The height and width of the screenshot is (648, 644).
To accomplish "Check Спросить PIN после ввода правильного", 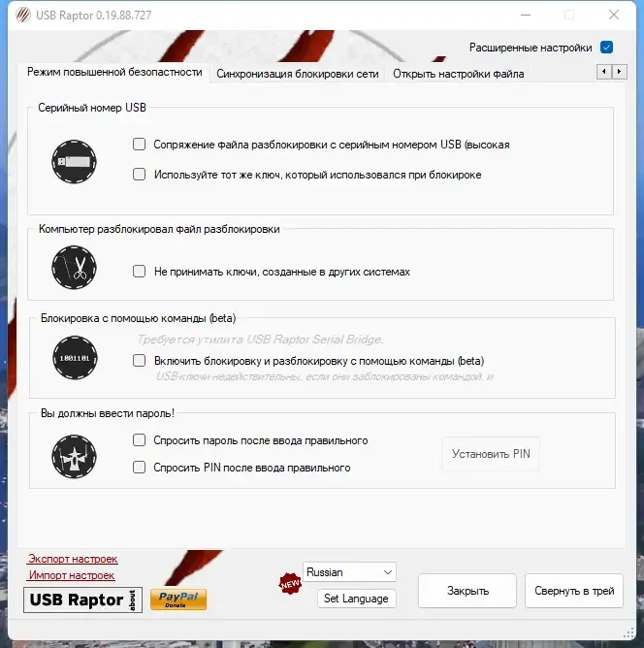I will point(140,467).
